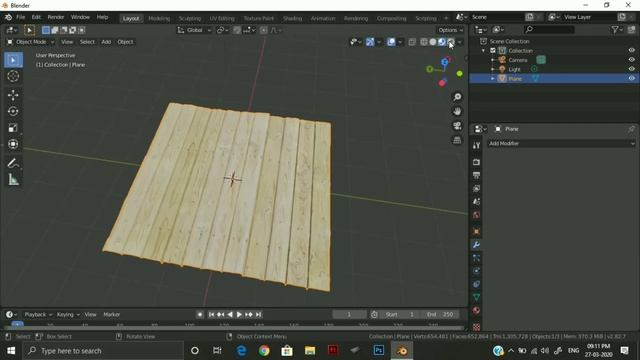Open View Layer properties tab
Viewport: 640px width, 360px height.
click(476, 189)
